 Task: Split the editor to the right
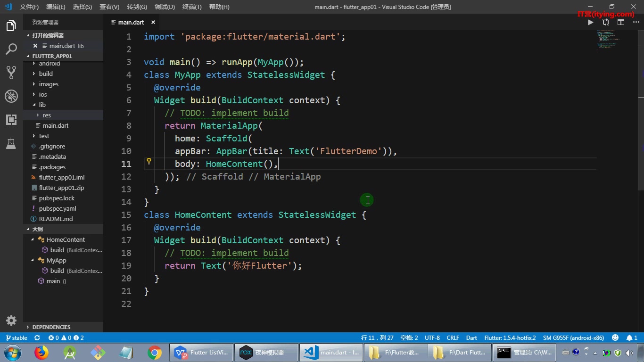click(x=621, y=22)
